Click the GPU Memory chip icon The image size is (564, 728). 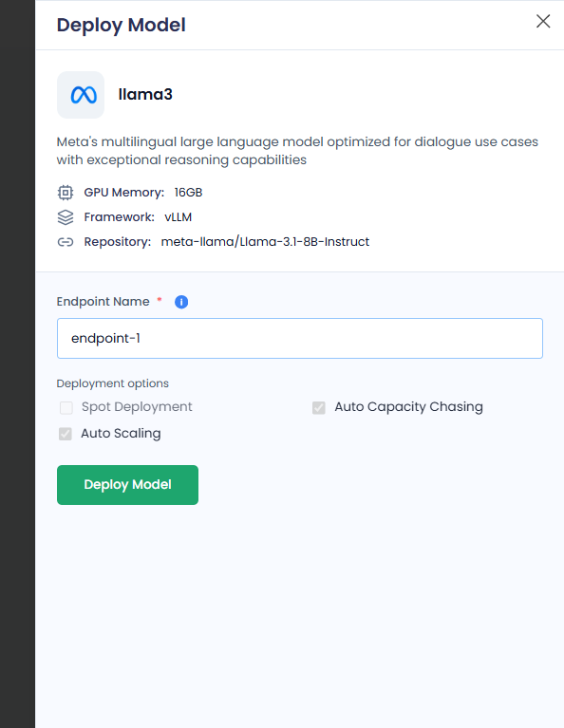(x=66, y=193)
